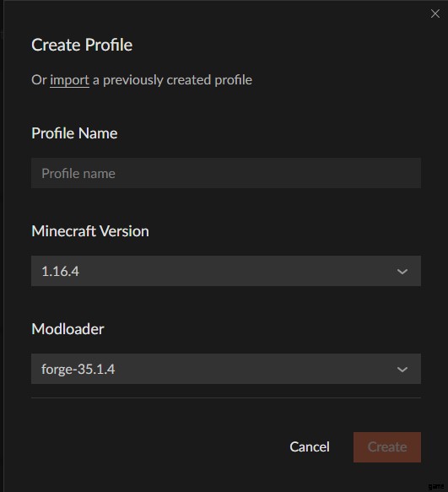Image resolution: width=448 pixels, height=492 pixels.
Task: Close the Create Profile dialog
Action: [x=435, y=14]
